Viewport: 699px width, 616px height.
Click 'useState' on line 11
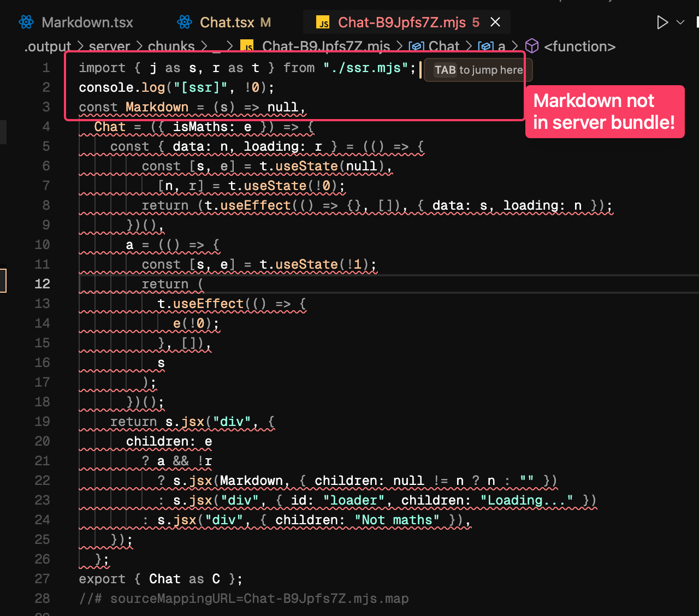coord(307,264)
